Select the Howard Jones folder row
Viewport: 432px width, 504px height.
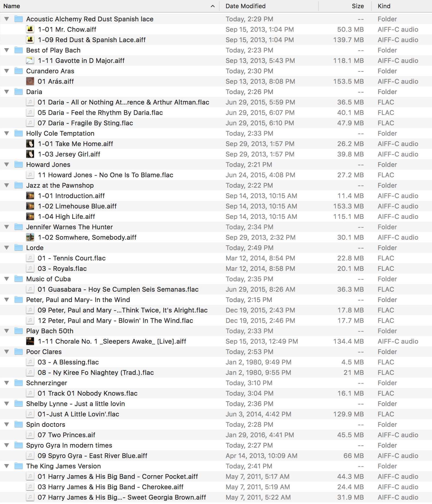(x=216, y=164)
